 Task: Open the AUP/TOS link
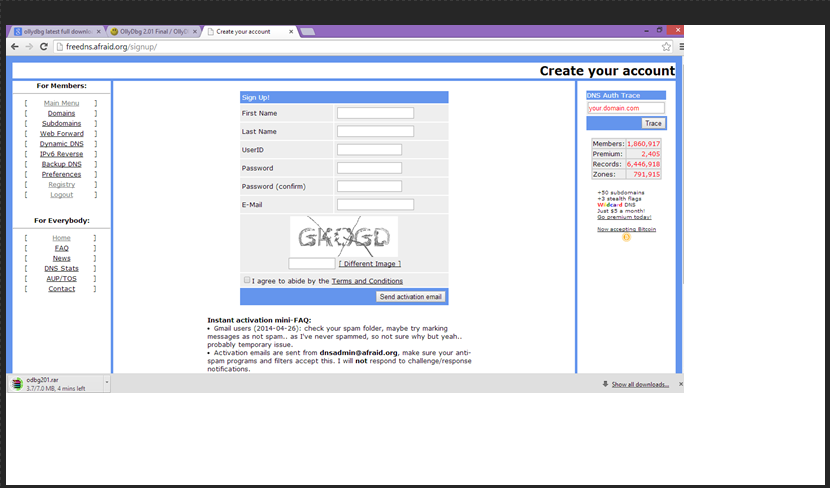pos(61,278)
